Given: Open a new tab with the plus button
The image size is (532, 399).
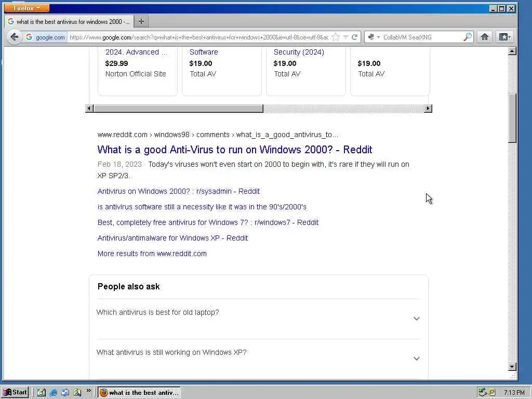Looking at the screenshot, I should [141, 21].
